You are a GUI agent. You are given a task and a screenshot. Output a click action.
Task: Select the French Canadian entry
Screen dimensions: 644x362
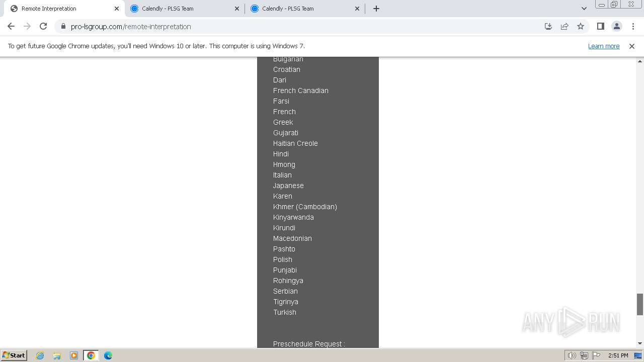click(x=301, y=90)
